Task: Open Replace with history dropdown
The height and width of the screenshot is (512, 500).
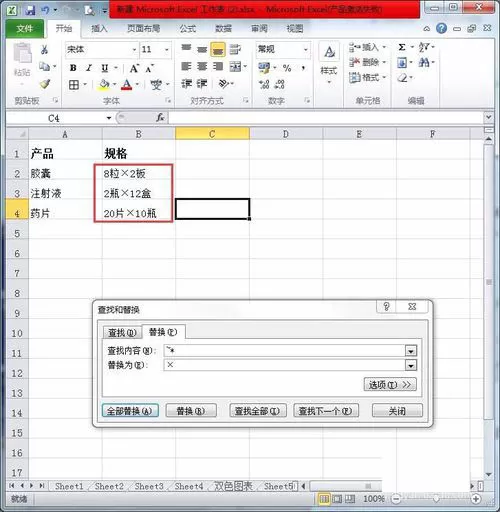Action: [411, 365]
